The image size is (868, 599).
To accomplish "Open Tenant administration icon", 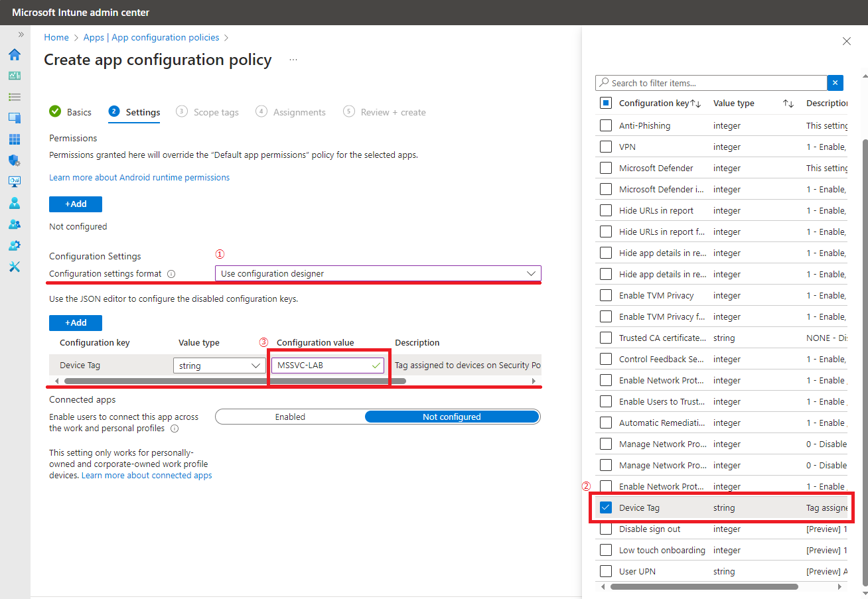I will 15,245.
